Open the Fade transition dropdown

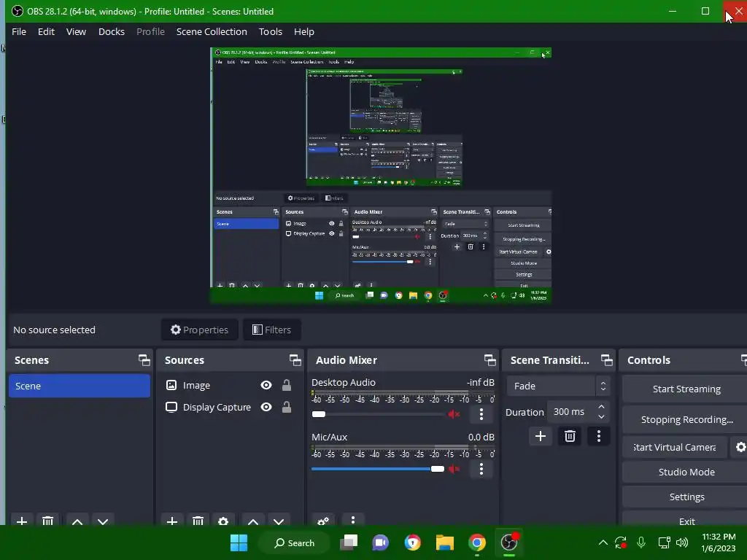point(558,386)
